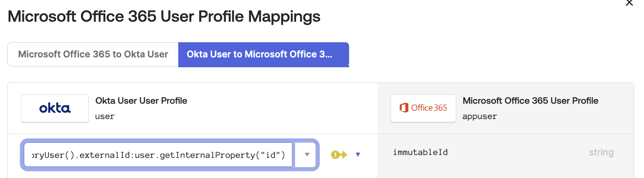
Task: Switch to Microsoft Office 365 to Okta User tab
Action: [x=93, y=55]
